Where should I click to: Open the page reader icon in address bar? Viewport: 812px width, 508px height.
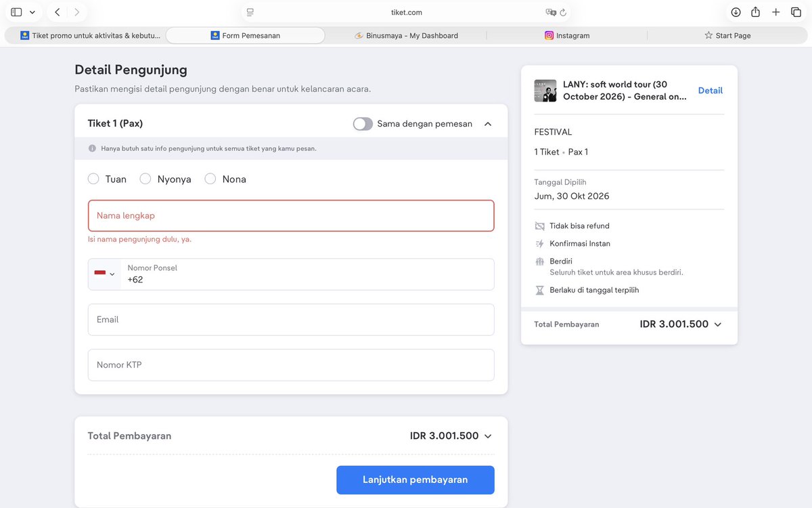pyautogui.click(x=250, y=12)
